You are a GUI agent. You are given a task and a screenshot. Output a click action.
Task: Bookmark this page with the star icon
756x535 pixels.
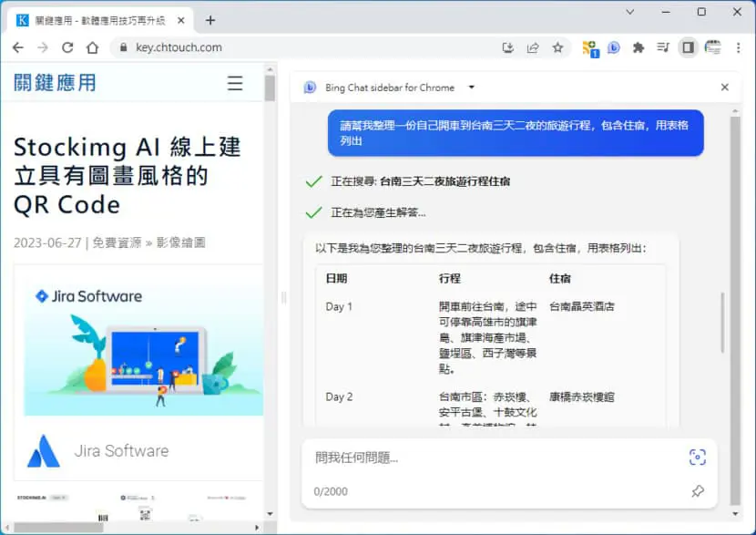click(557, 47)
